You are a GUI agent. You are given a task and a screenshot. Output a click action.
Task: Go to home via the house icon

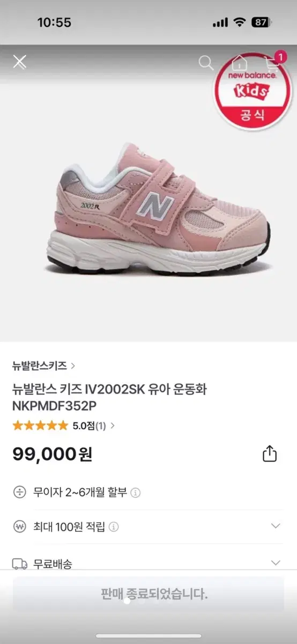pyautogui.click(x=239, y=62)
